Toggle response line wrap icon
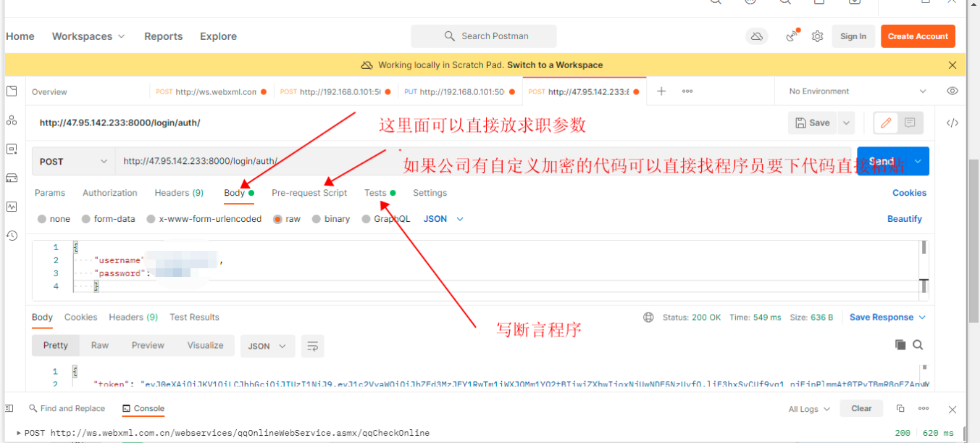980x443 pixels. click(x=313, y=346)
